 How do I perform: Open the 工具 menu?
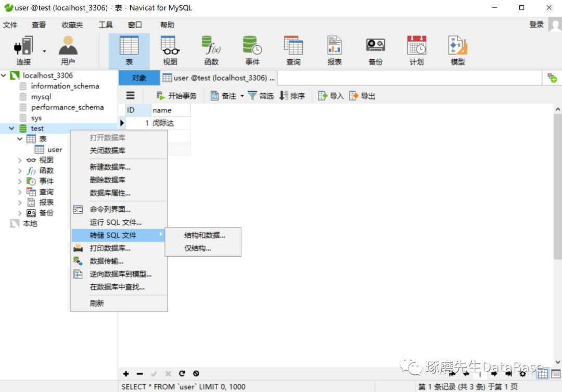pos(106,25)
